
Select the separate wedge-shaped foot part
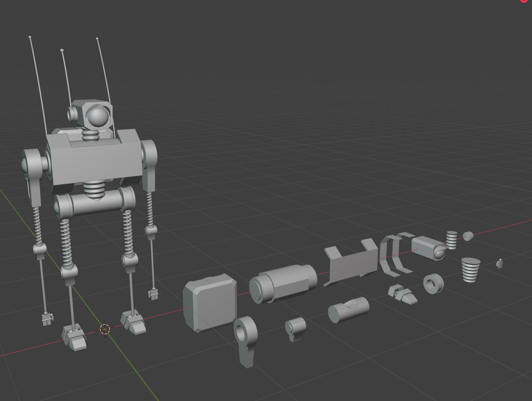pyautogui.click(x=403, y=294)
